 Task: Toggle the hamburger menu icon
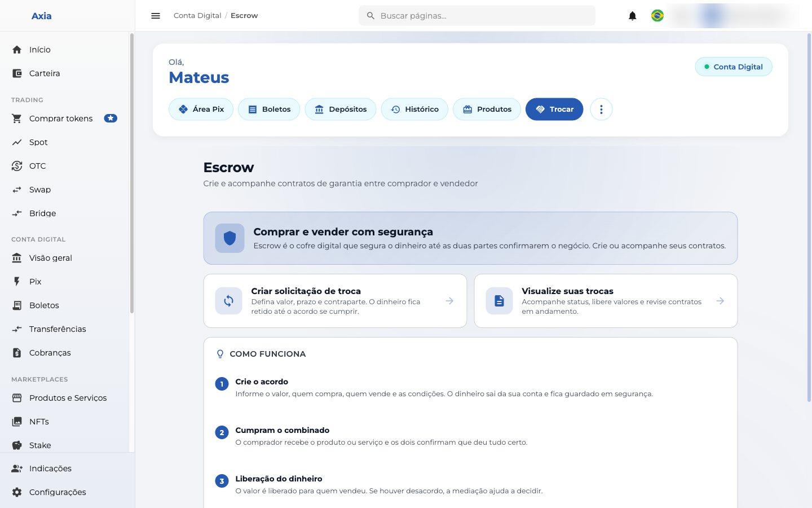click(x=156, y=16)
